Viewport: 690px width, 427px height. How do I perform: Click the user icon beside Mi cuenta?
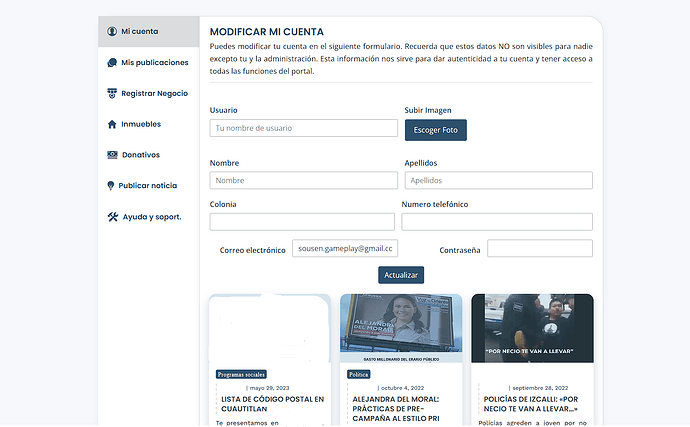point(112,32)
